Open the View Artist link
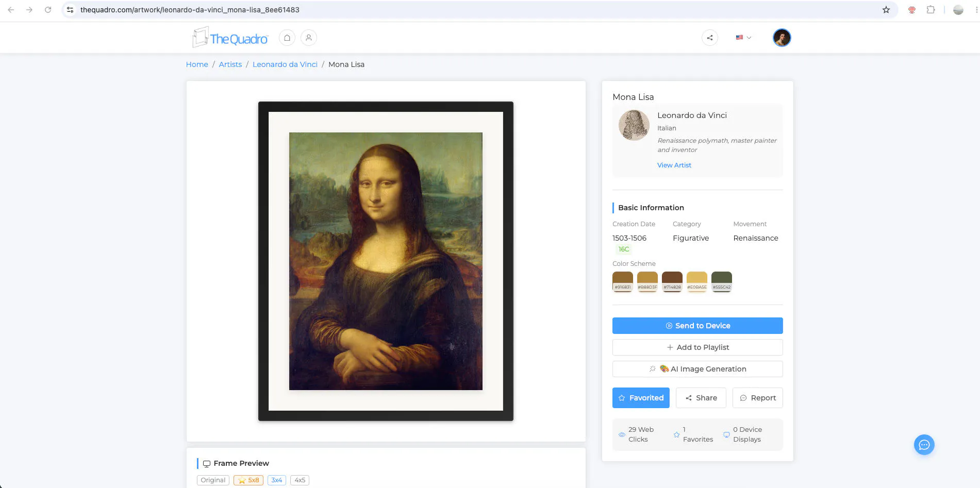The image size is (980, 488). click(x=674, y=165)
